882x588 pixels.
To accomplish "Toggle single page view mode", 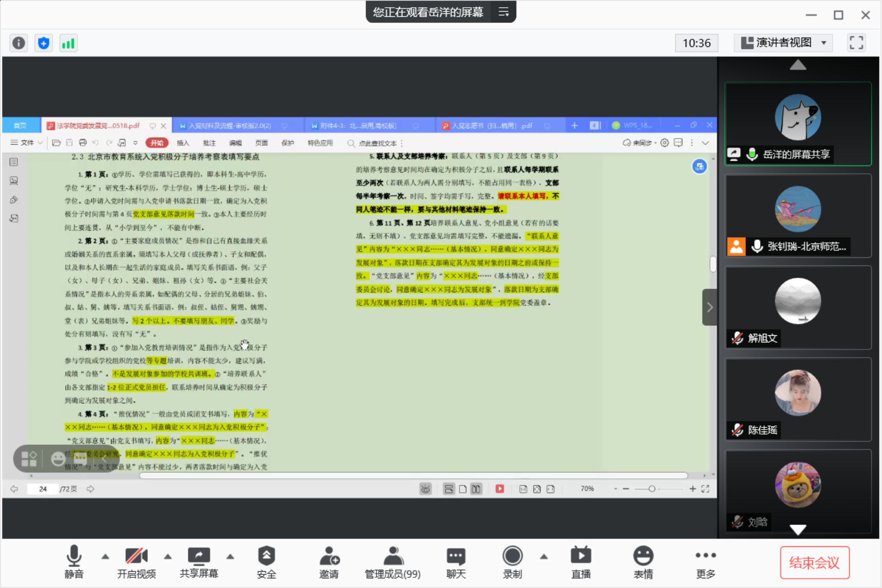I will click(x=462, y=488).
